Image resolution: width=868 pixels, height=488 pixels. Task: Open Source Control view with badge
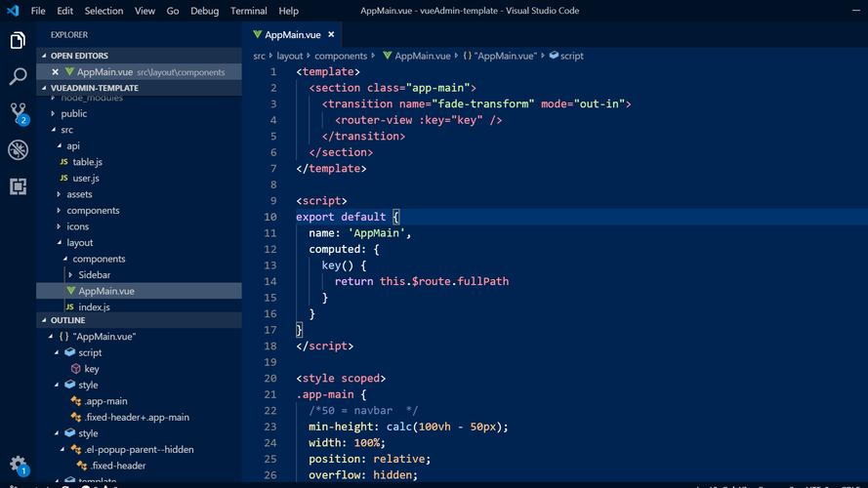[x=18, y=112]
